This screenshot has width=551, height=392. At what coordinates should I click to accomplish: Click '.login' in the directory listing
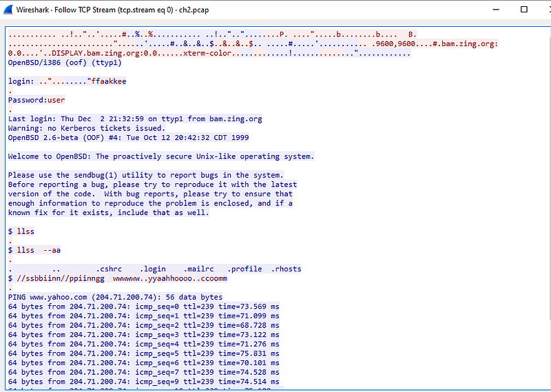(152, 269)
